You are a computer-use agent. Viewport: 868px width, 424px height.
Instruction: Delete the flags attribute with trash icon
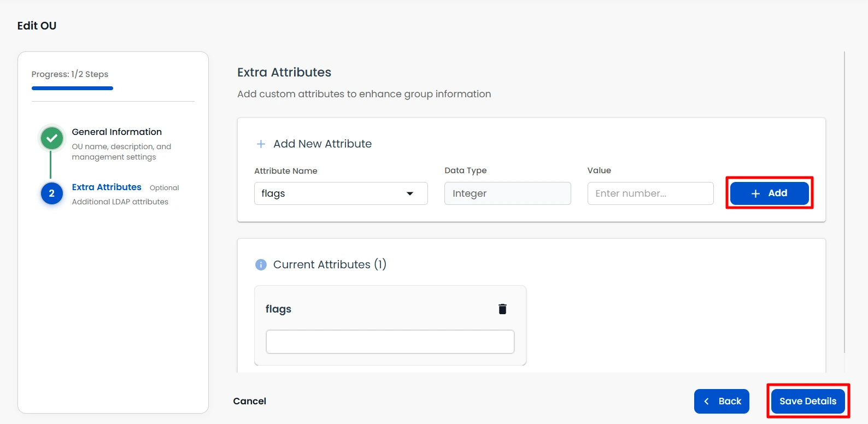pyautogui.click(x=502, y=309)
